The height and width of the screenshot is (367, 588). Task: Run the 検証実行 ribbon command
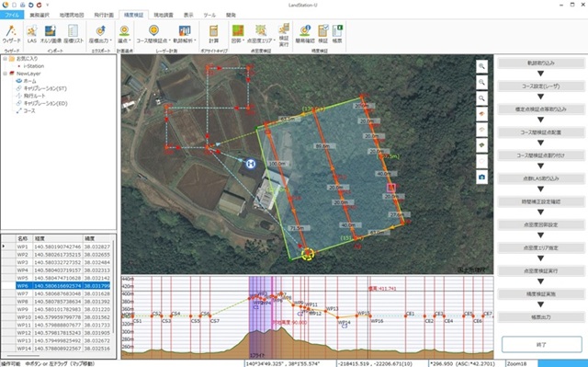pyautogui.click(x=284, y=35)
